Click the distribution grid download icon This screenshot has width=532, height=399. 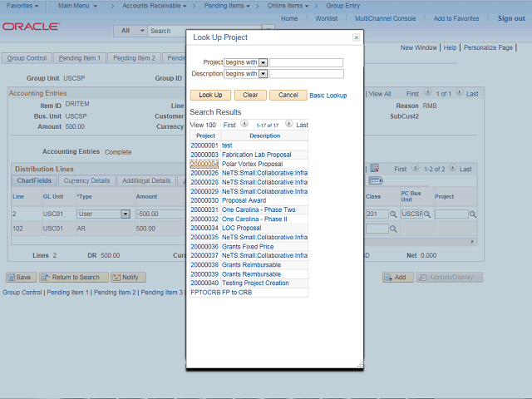point(375,168)
